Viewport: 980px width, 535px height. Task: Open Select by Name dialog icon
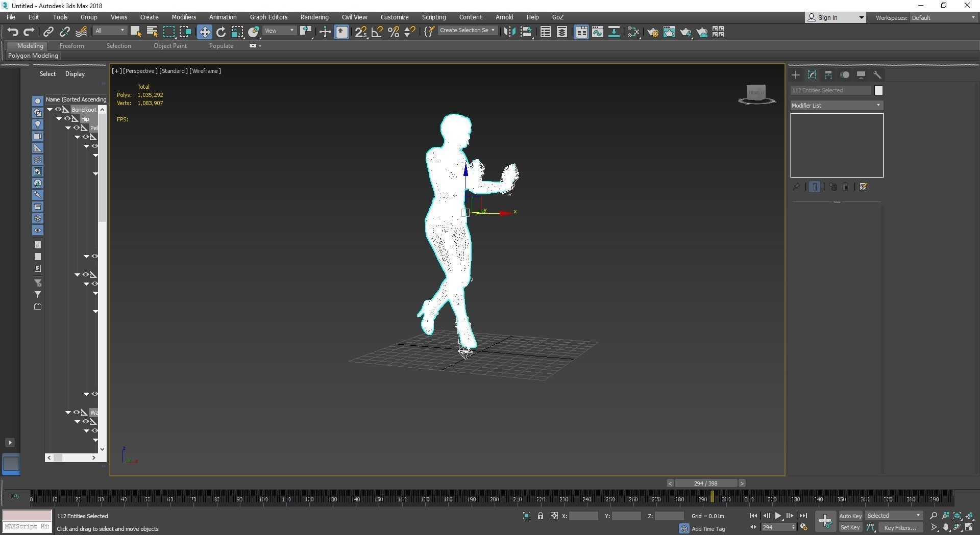[x=152, y=32]
